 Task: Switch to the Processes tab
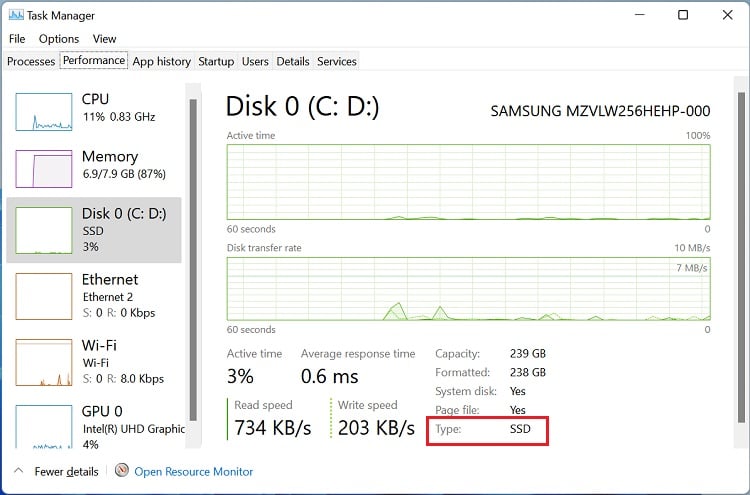[x=31, y=61]
